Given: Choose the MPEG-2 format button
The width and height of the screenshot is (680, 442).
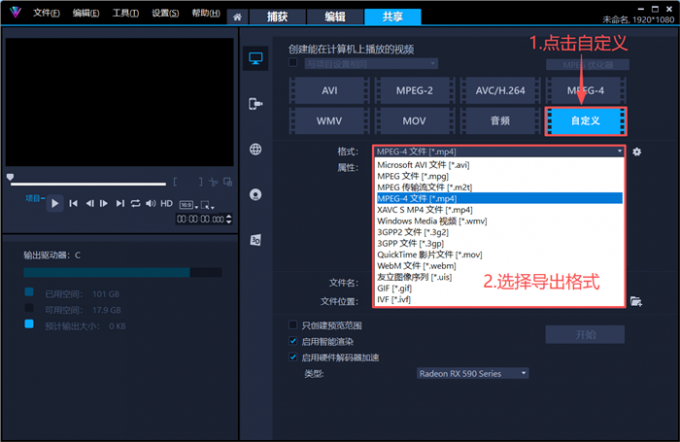Looking at the screenshot, I should (415, 90).
